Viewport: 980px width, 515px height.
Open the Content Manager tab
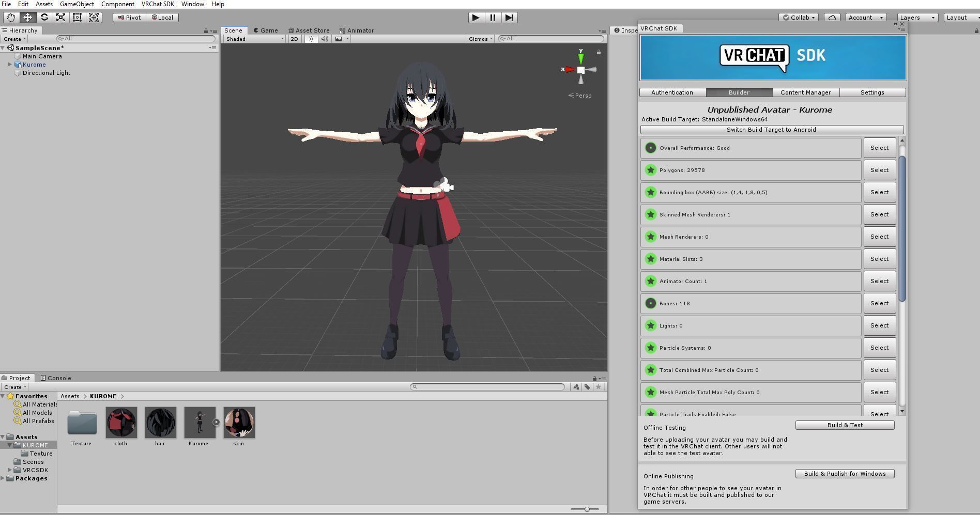pyautogui.click(x=806, y=92)
